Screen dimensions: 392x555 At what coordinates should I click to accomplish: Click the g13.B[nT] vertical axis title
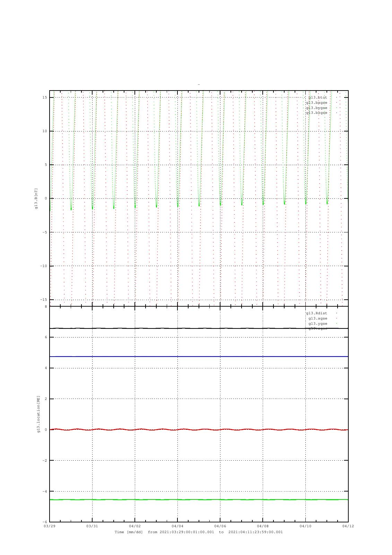tap(36, 198)
